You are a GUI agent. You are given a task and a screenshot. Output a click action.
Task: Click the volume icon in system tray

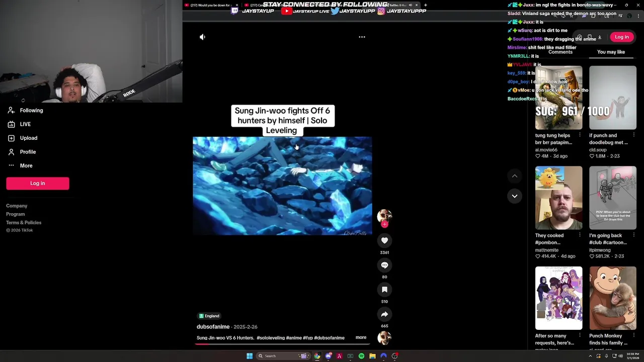coord(620,356)
